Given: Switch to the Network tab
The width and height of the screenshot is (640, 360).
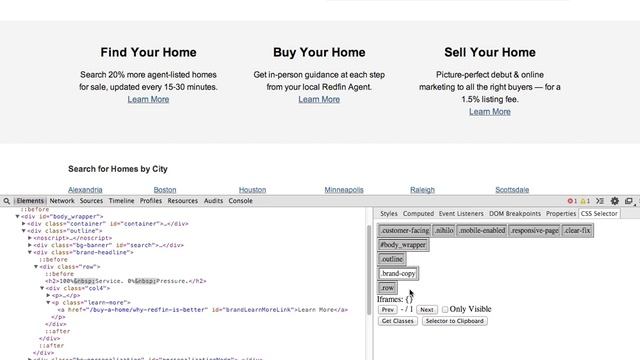Looking at the screenshot, I should pyautogui.click(x=62, y=201).
